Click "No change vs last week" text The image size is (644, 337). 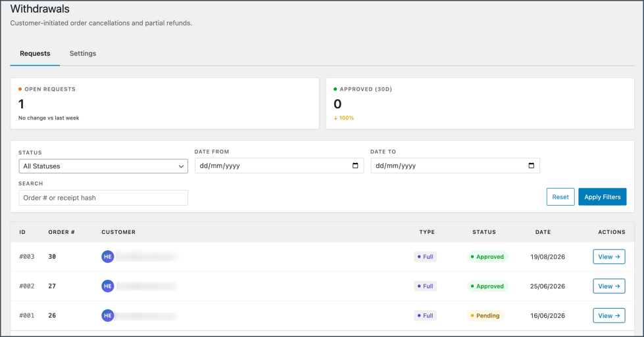click(x=49, y=118)
